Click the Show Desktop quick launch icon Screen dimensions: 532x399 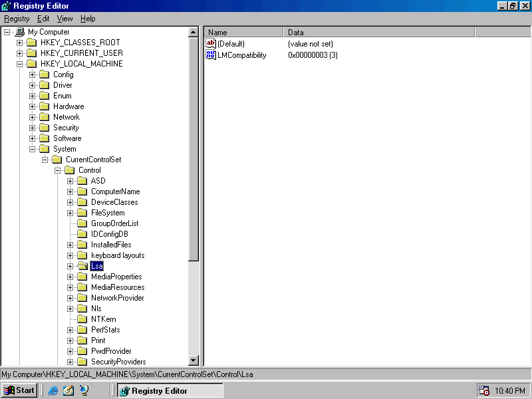point(68,390)
